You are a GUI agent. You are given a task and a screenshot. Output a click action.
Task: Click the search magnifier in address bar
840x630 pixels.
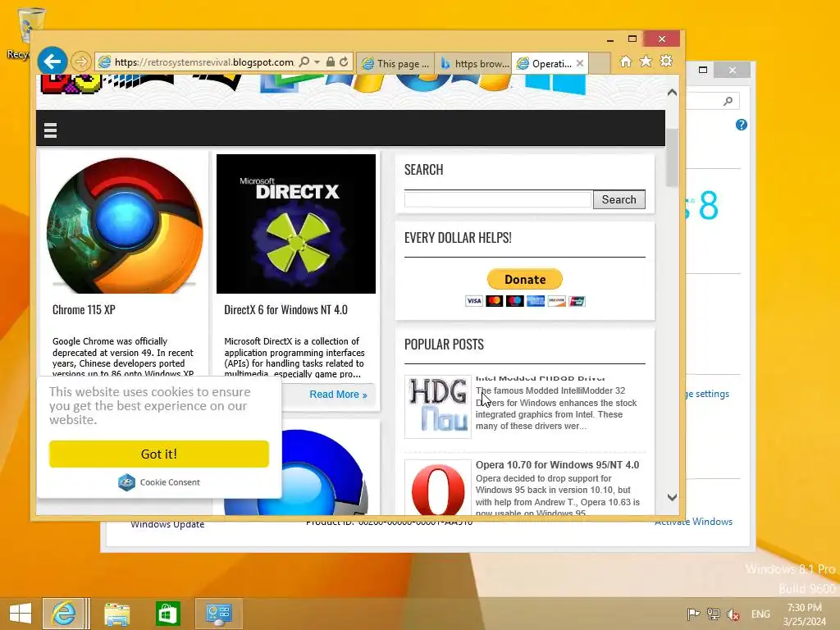[304, 62]
